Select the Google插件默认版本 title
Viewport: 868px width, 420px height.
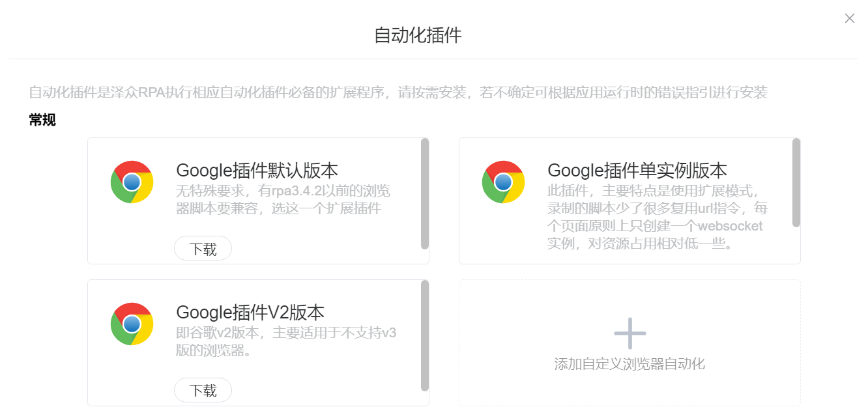pos(257,171)
